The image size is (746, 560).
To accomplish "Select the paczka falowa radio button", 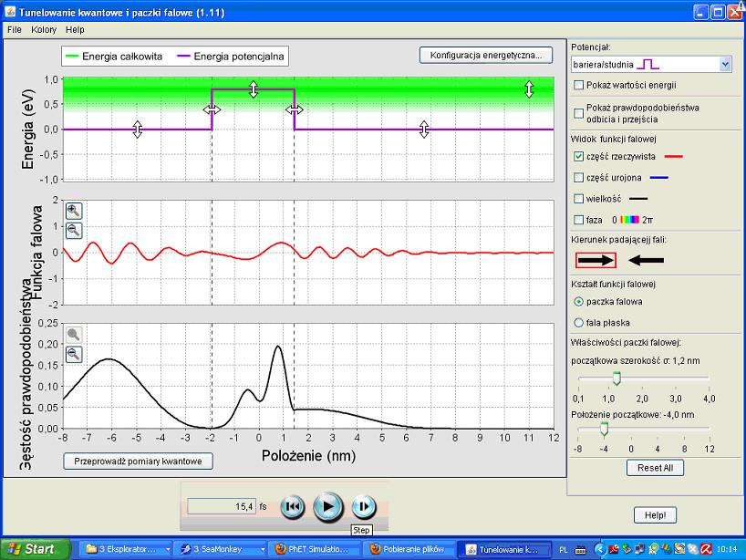I will coord(578,302).
